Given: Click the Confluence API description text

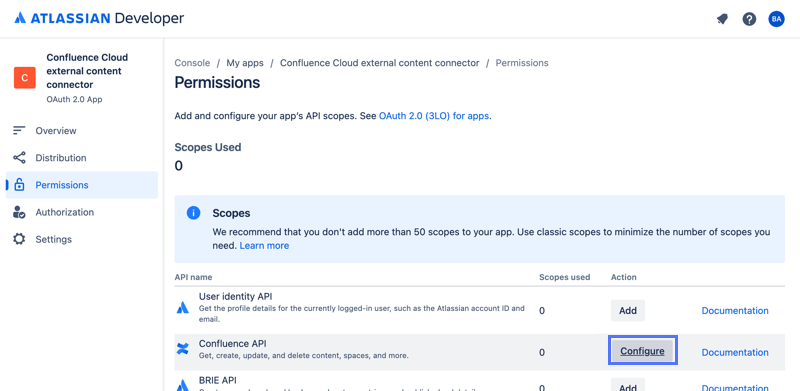Looking at the screenshot, I should pos(304,355).
